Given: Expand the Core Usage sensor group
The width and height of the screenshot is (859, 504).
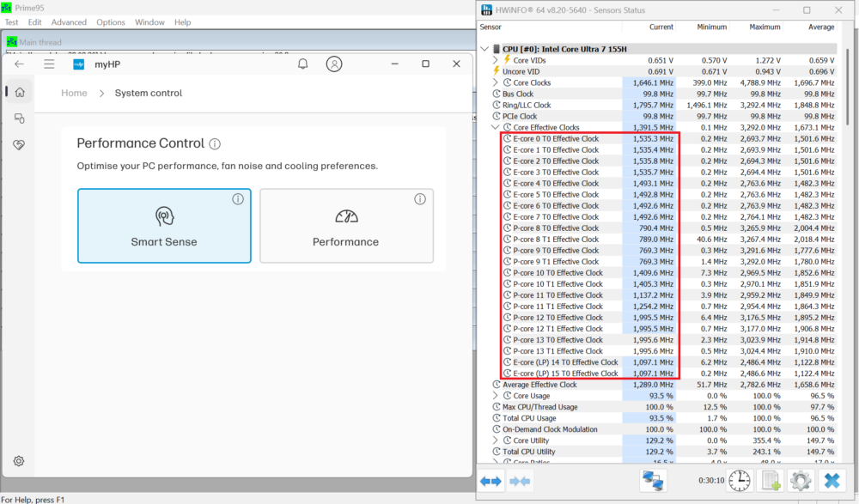Looking at the screenshot, I should click(496, 396).
